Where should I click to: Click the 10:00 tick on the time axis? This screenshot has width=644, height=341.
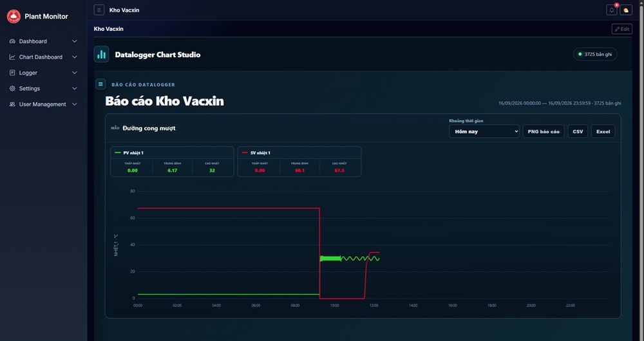[x=334, y=306]
